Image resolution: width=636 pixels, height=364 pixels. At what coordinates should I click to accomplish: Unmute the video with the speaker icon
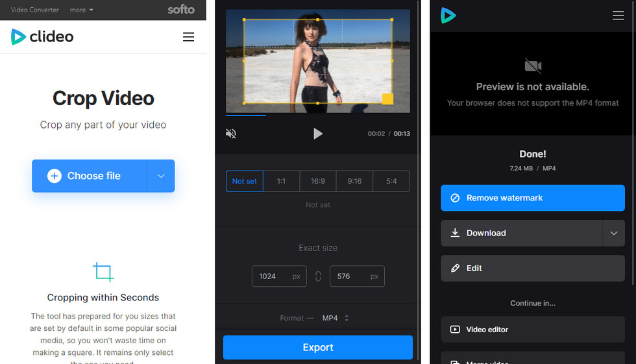231,134
